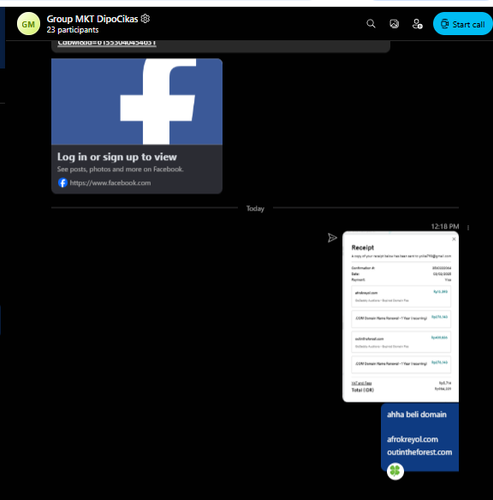
Task: Click the four-leaf clover reaction
Action: click(x=395, y=471)
